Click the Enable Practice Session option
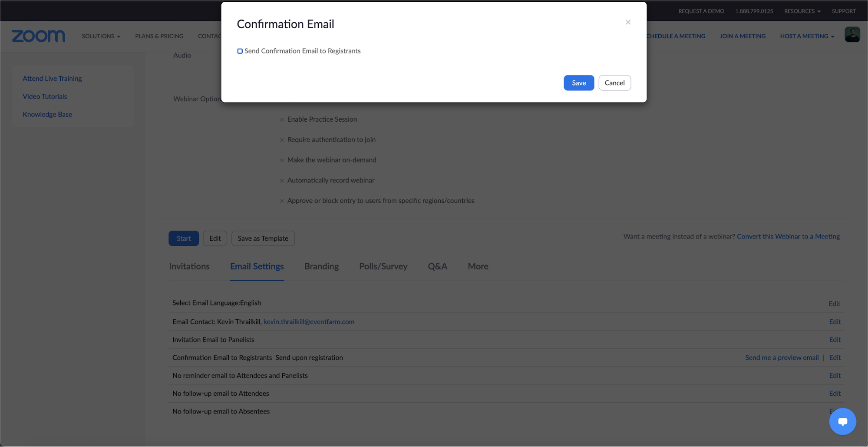 [x=322, y=119]
